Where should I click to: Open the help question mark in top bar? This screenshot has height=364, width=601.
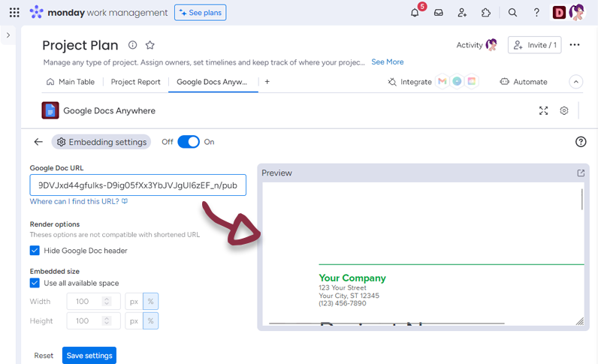536,13
